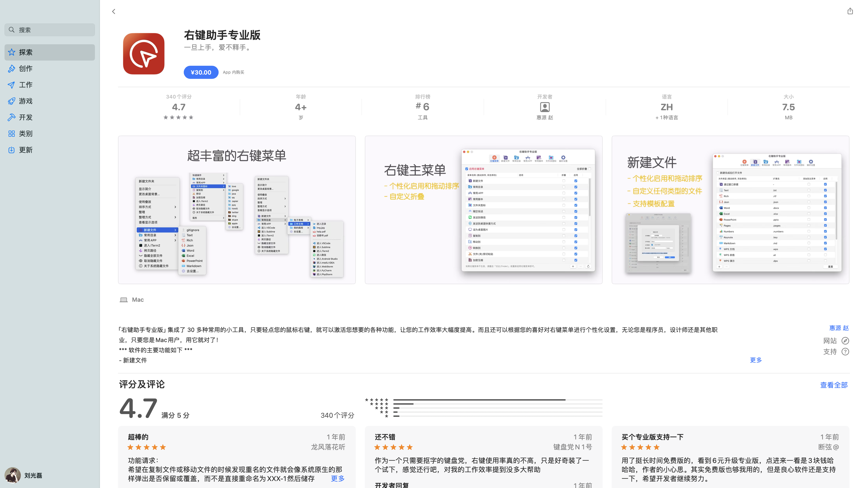
Task: Click the 340个评分 count text
Action: pos(337,416)
